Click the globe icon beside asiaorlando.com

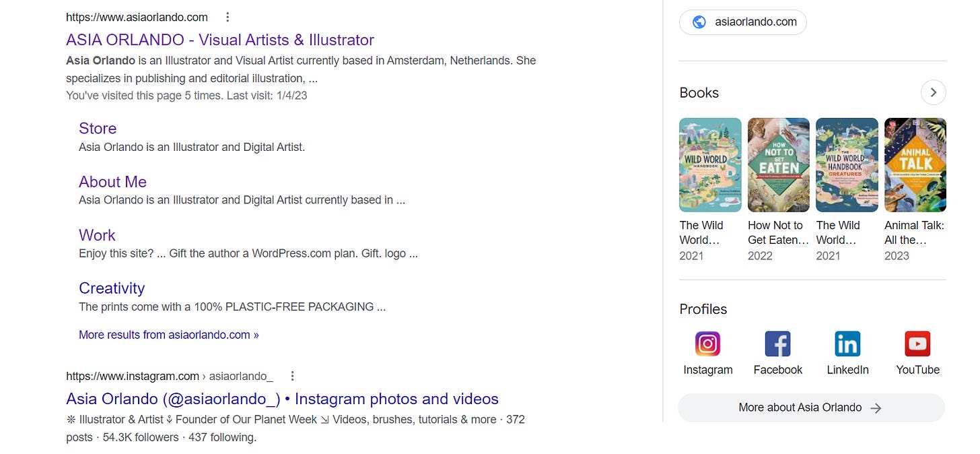(x=699, y=22)
